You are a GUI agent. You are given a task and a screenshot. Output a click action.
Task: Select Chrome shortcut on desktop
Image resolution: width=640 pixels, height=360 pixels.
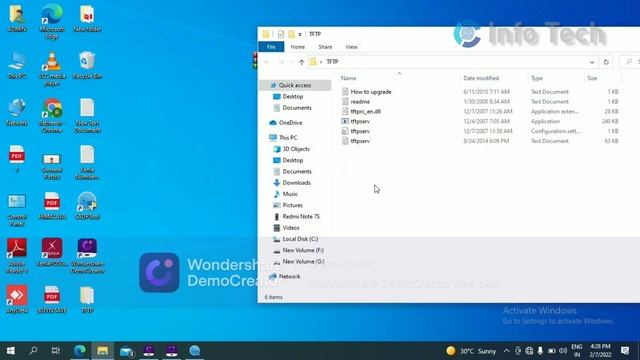coord(52,116)
